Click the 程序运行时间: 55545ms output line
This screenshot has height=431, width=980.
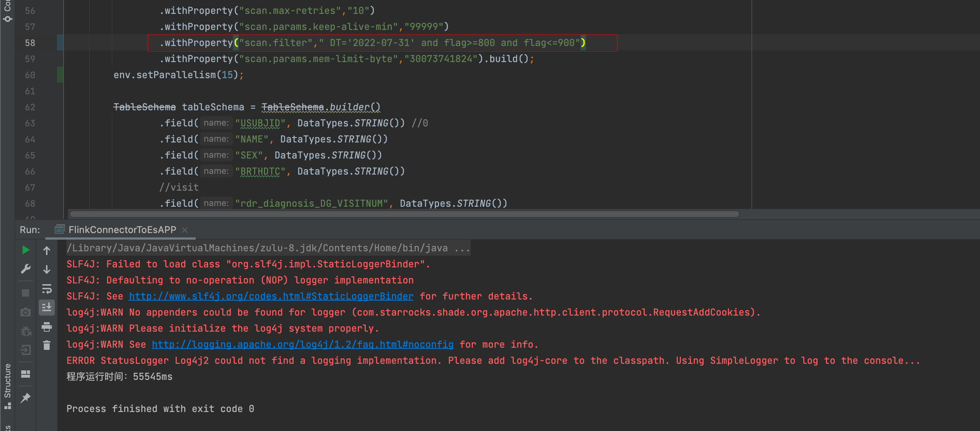click(119, 377)
